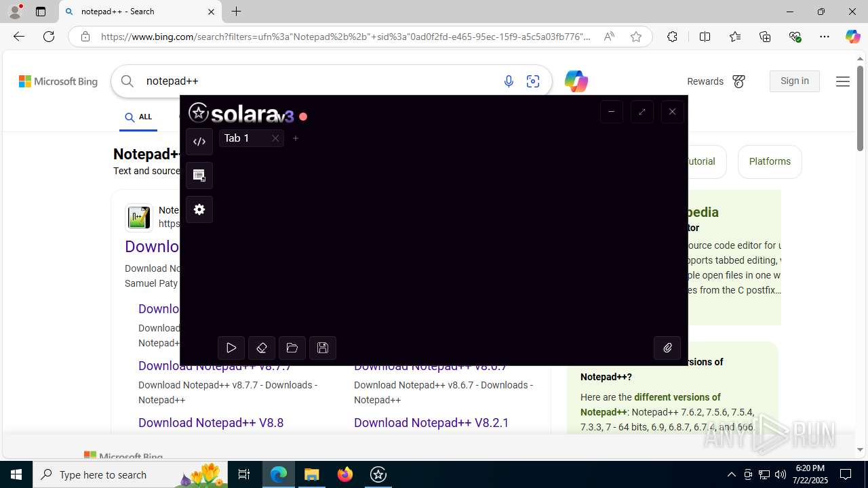Add a new Solara tab with plus
The height and width of the screenshot is (488, 868).
coord(296,138)
